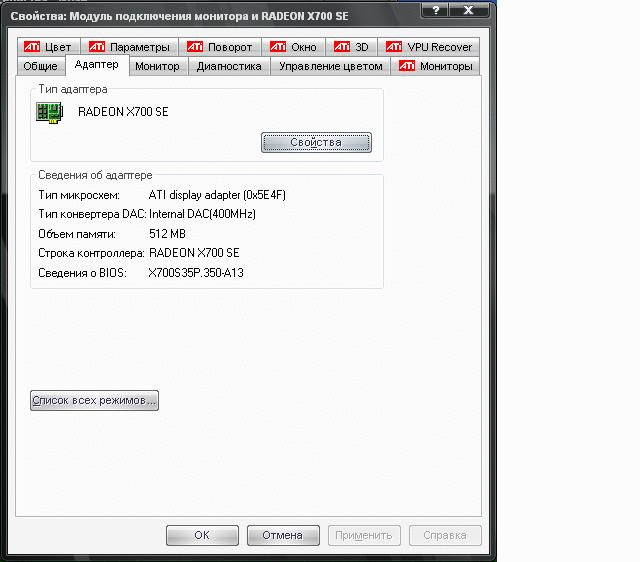
Task: Click the Сведения о BIOS label
Action: [x=82, y=273]
